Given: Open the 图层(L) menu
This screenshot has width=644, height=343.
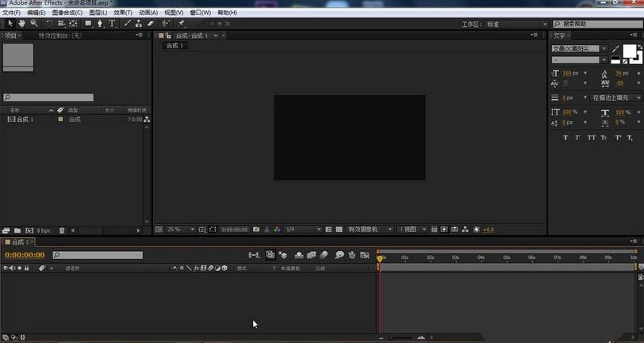Looking at the screenshot, I should click(x=98, y=13).
